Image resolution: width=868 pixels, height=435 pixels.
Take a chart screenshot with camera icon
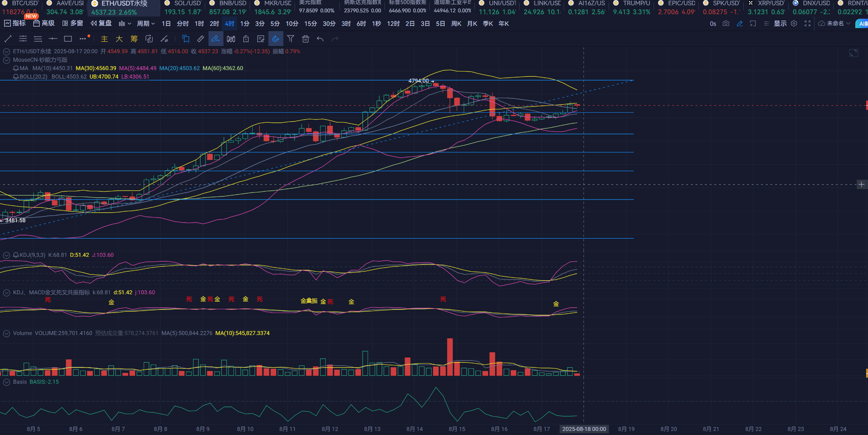tap(726, 24)
